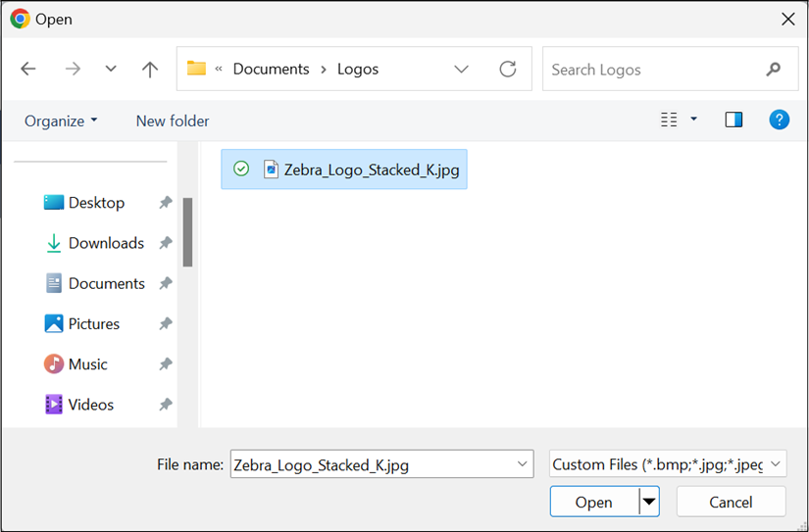Viewport: 809px width, 532px height.
Task: Refresh the Logos folder view
Action: tap(507, 69)
